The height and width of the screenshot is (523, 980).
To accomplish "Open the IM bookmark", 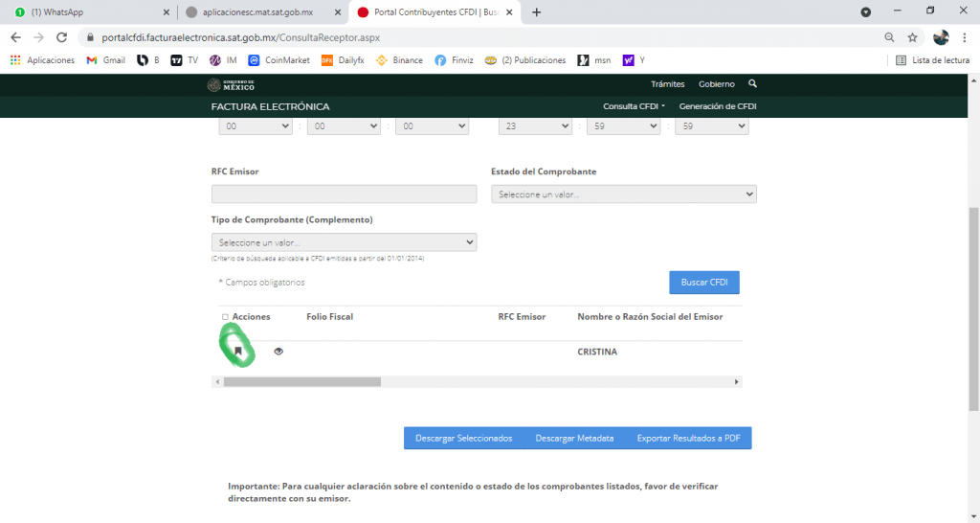I will click(x=223, y=60).
